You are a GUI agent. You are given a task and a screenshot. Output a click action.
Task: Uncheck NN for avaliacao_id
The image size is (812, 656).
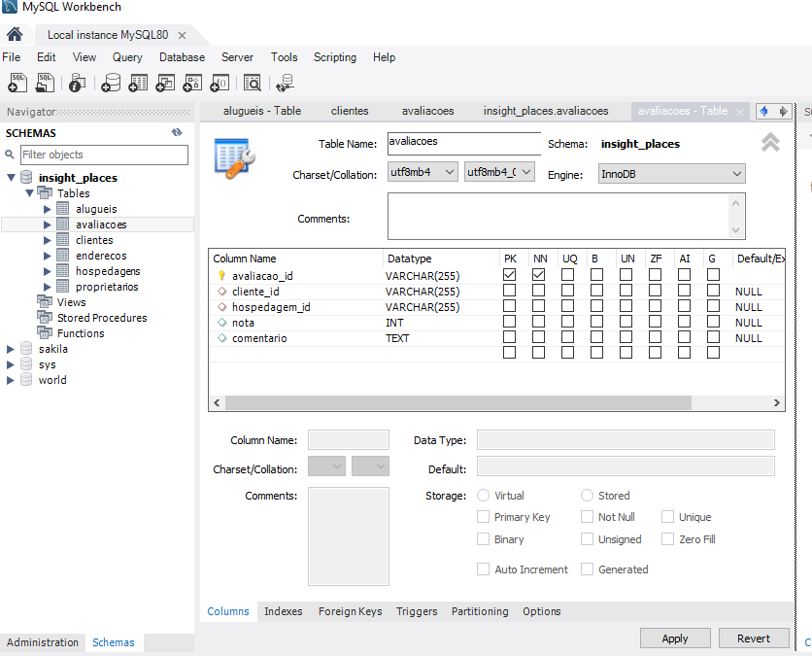(538, 275)
